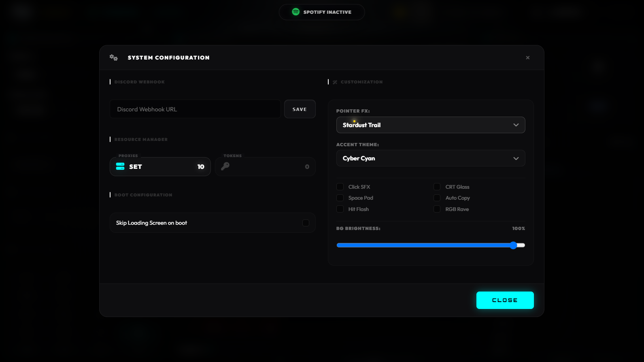Enable the Space Pad checkbox
The width and height of the screenshot is (644, 362).
(x=340, y=198)
